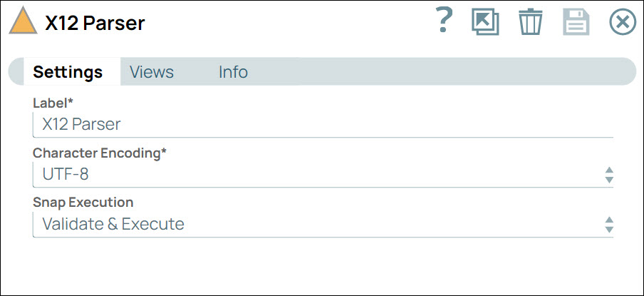Click the Character Encoding* caption text
The width and height of the screenshot is (644, 296).
coord(100,153)
